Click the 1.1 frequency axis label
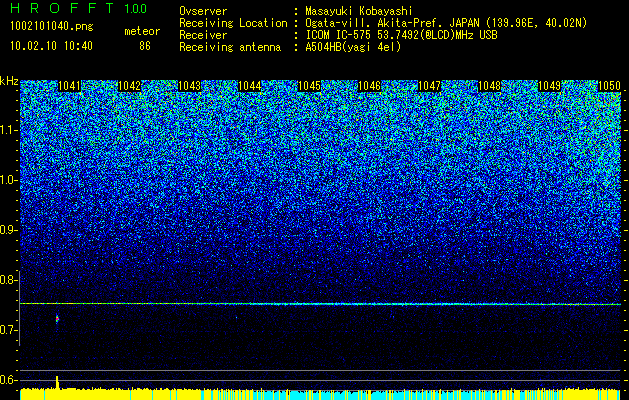This screenshot has height=400, width=629. tap(8, 131)
